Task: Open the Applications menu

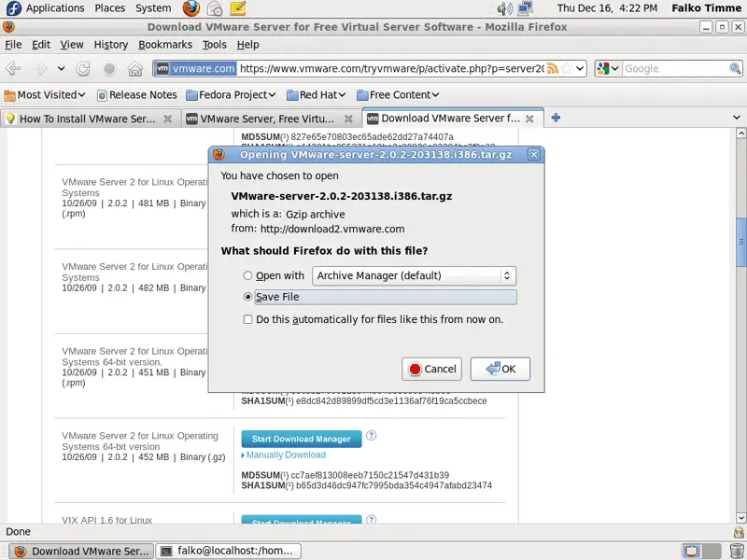Action: tap(55, 8)
